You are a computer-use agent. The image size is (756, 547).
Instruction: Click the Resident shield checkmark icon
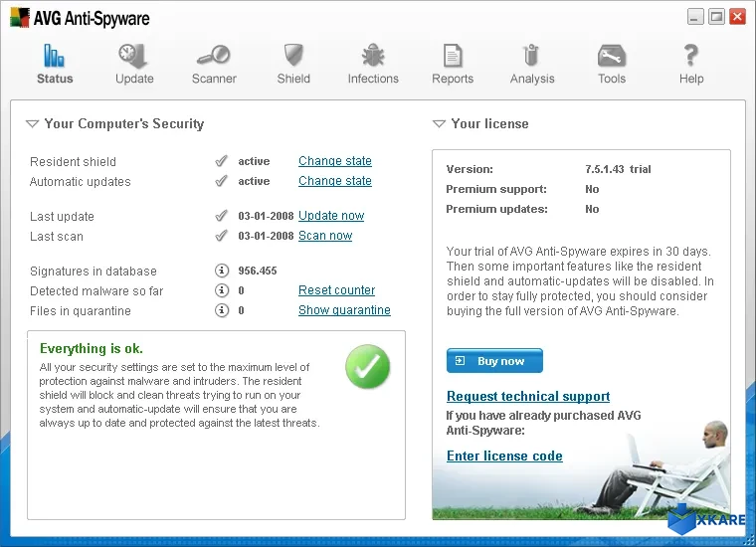point(221,161)
